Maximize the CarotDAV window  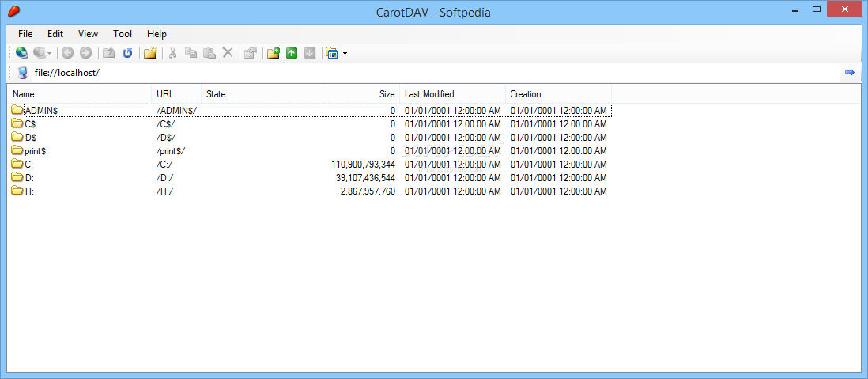tap(816, 9)
